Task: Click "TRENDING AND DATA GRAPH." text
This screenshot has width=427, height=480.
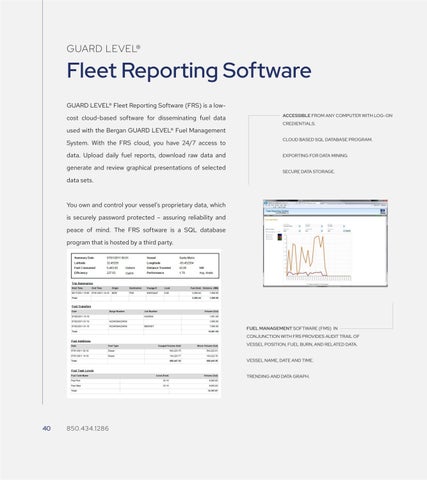Action: tap(278, 376)
